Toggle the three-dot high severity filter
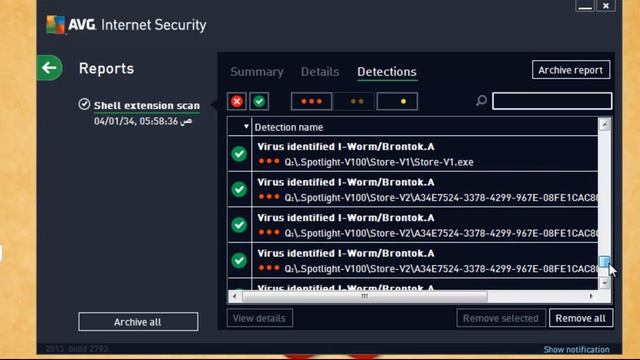 [311, 101]
